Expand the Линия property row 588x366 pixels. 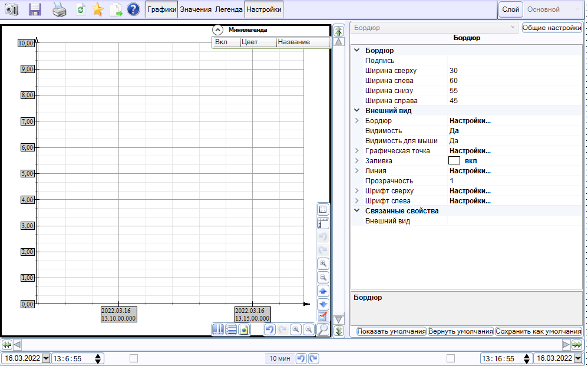(x=357, y=171)
